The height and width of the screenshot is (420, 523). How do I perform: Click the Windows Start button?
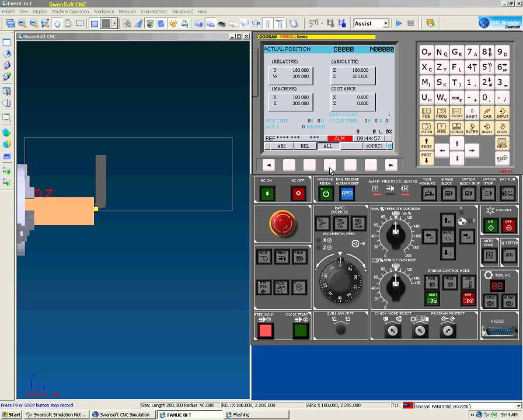tap(11, 415)
